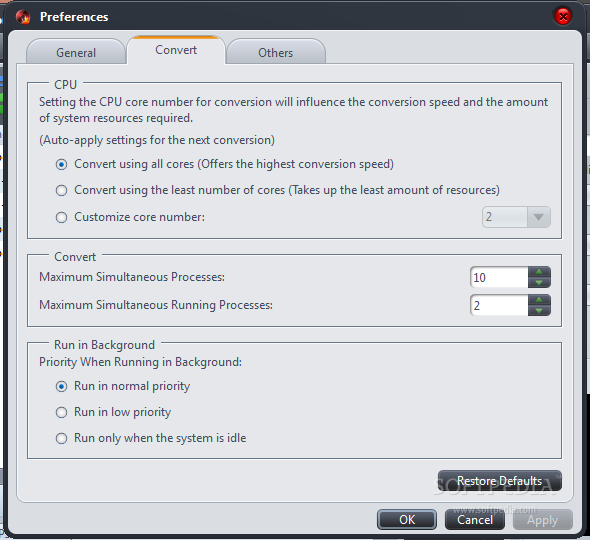
Task: Decrease Maximum Simultaneous Processes with down arrow
Action: (x=539, y=283)
